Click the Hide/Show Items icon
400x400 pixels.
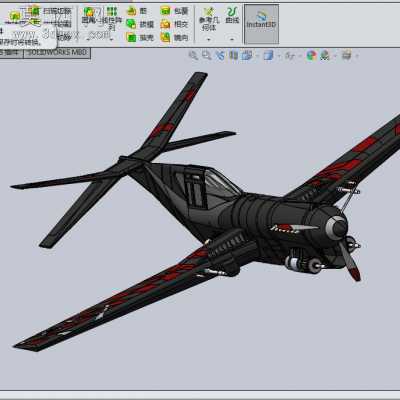(x=289, y=55)
